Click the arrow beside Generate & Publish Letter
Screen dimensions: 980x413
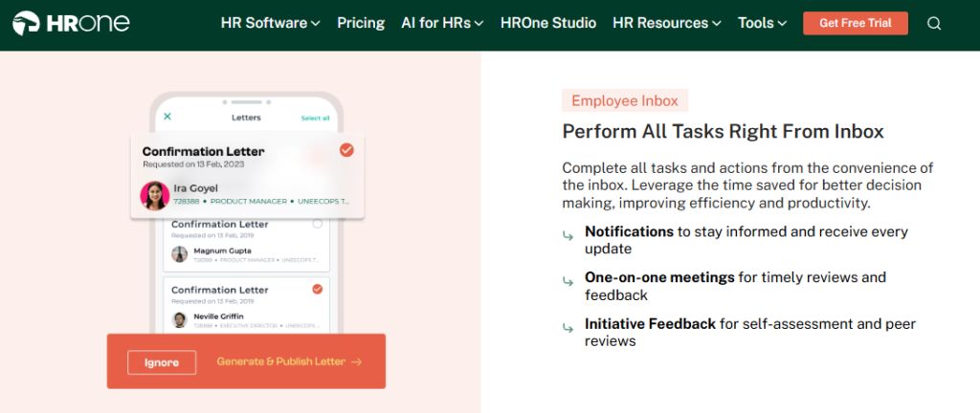click(x=356, y=361)
